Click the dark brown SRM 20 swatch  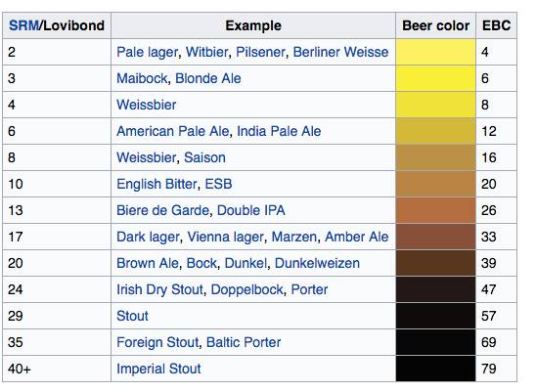[x=435, y=263]
